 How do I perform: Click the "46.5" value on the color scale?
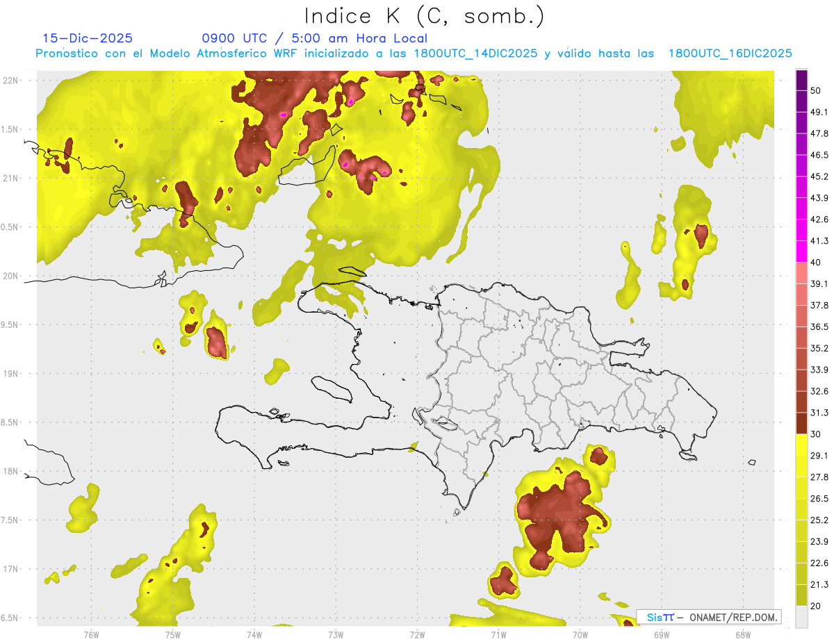(x=819, y=155)
